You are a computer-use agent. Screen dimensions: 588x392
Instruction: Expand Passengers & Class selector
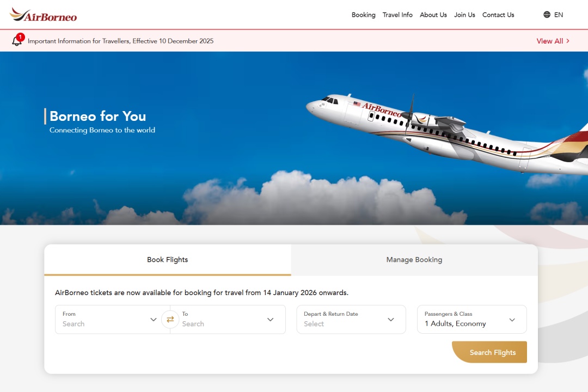coord(471,319)
